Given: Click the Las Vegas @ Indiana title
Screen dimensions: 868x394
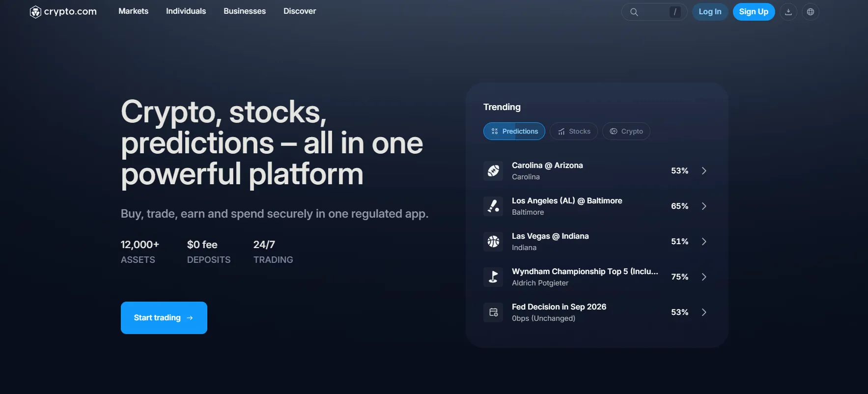Looking at the screenshot, I should [550, 236].
